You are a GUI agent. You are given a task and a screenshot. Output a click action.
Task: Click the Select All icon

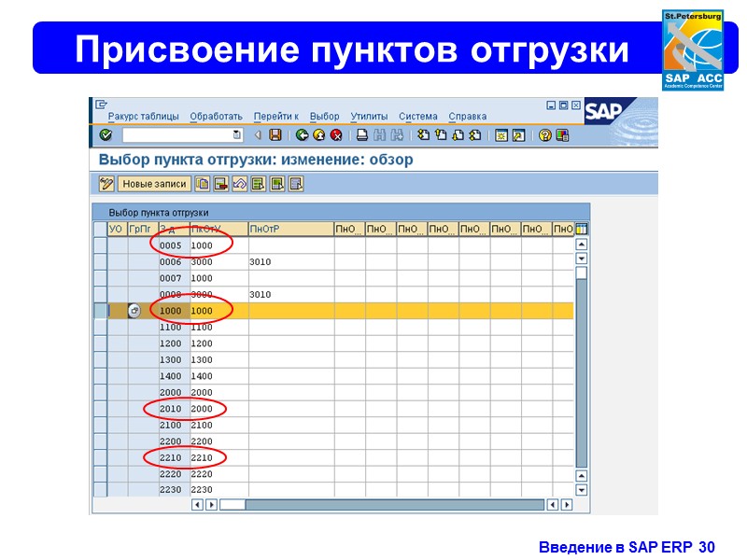click(259, 184)
